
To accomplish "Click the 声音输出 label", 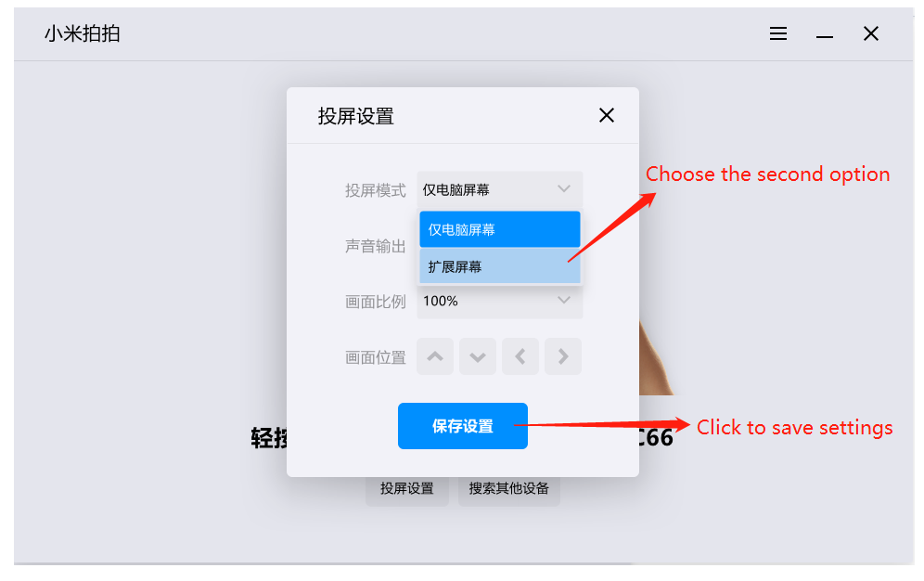I will coord(376,246).
